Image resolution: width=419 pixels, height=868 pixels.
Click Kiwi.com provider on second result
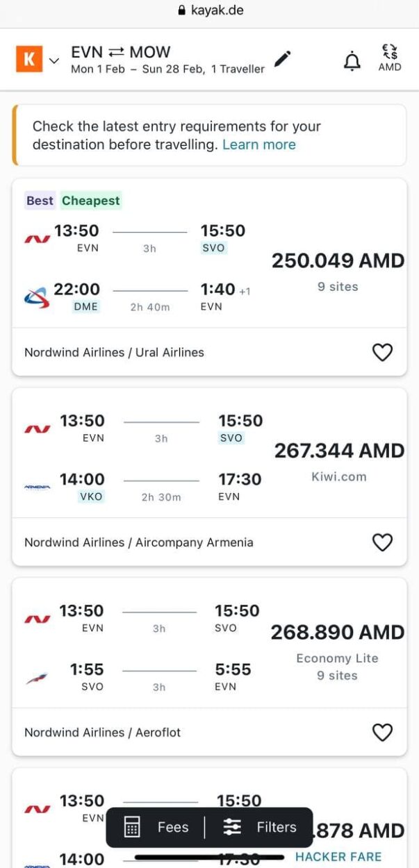338,476
